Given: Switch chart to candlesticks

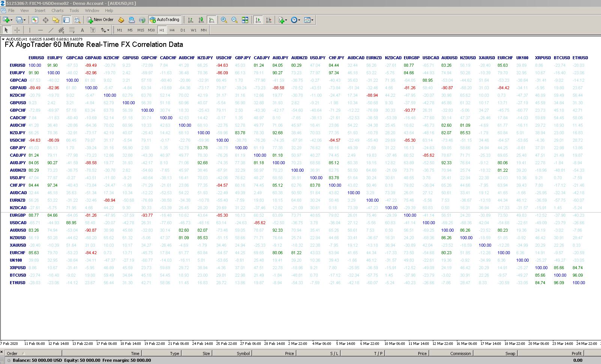Looking at the screenshot, I should [x=201, y=20].
